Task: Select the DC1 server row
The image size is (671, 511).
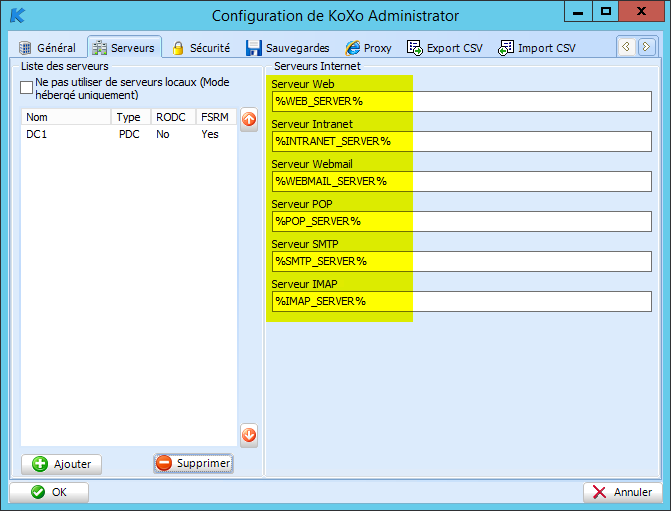Action: coord(129,134)
